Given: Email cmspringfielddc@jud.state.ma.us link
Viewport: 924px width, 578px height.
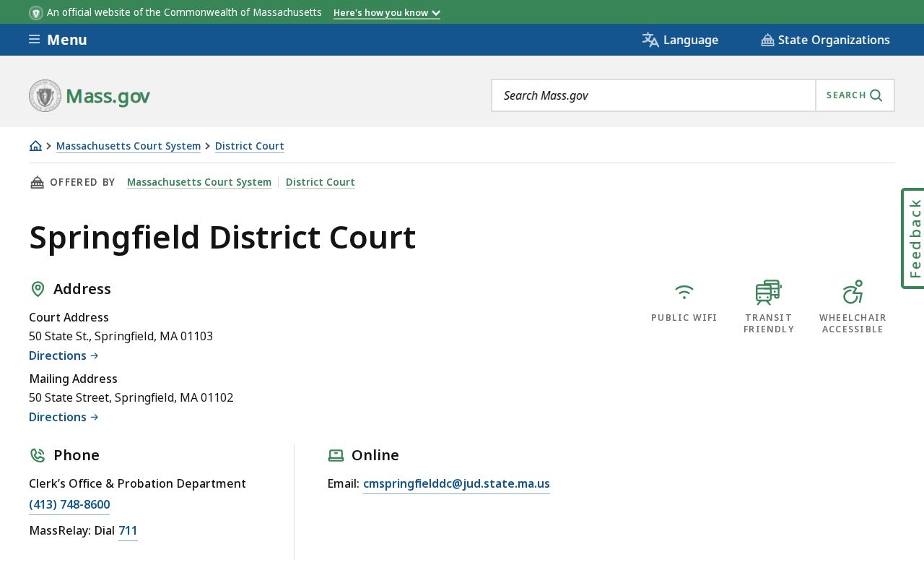Looking at the screenshot, I should 456,483.
